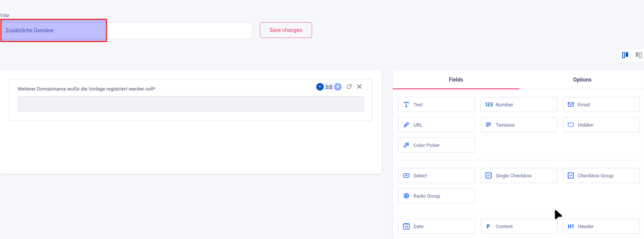The image size is (644, 239).
Task: Add a Color Picker field
Action: pos(436,145)
